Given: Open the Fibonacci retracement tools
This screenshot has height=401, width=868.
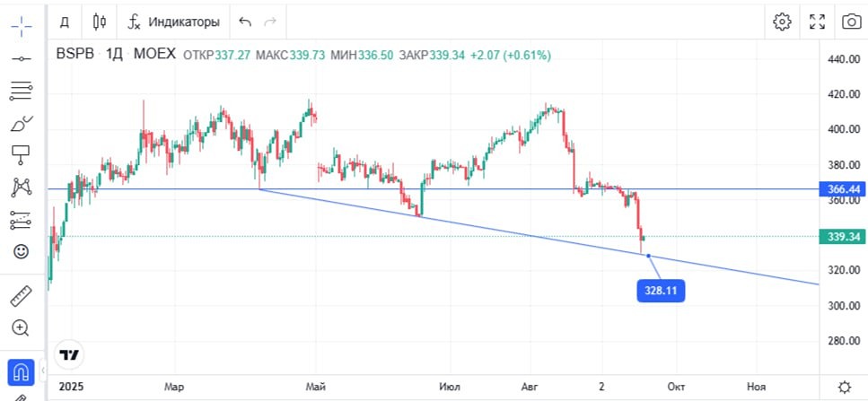Looking at the screenshot, I should point(22,90).
